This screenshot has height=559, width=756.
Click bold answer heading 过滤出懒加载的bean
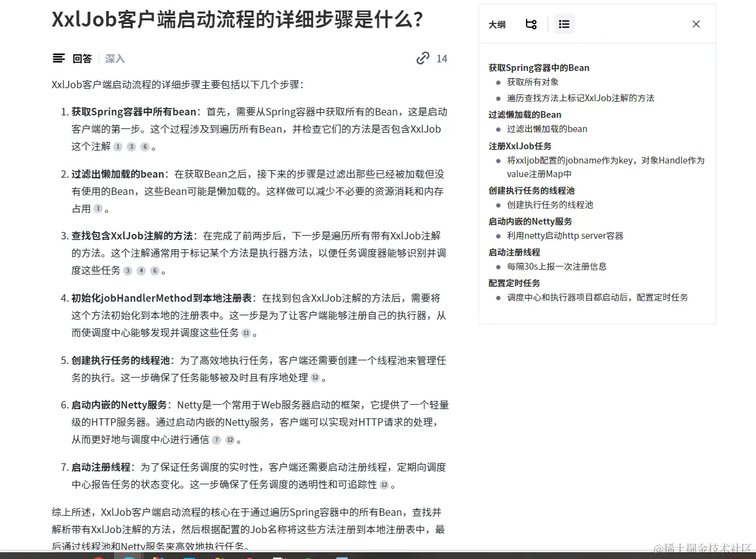[x=118, y=174]
